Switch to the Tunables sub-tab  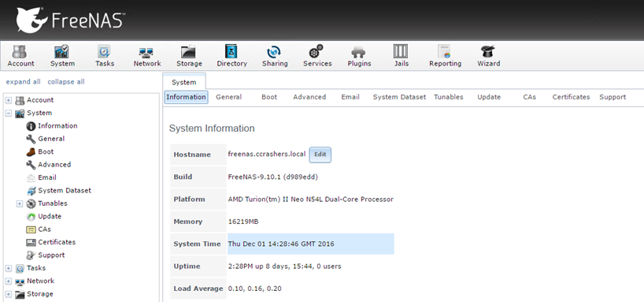(x=449, y=97)
